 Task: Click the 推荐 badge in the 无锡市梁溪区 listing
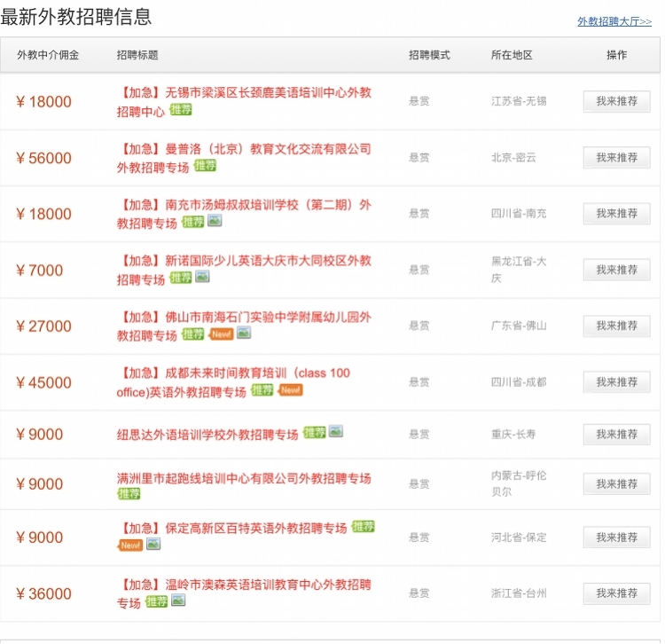click(x=181, y=110)
